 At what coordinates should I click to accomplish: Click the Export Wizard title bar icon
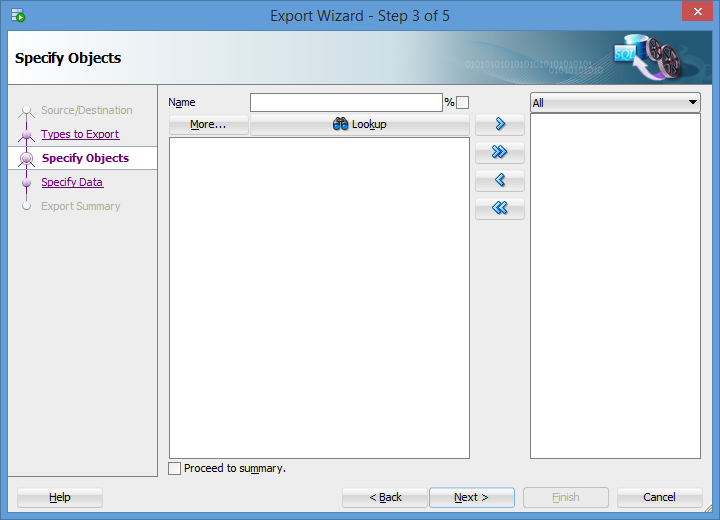(18, 15)
